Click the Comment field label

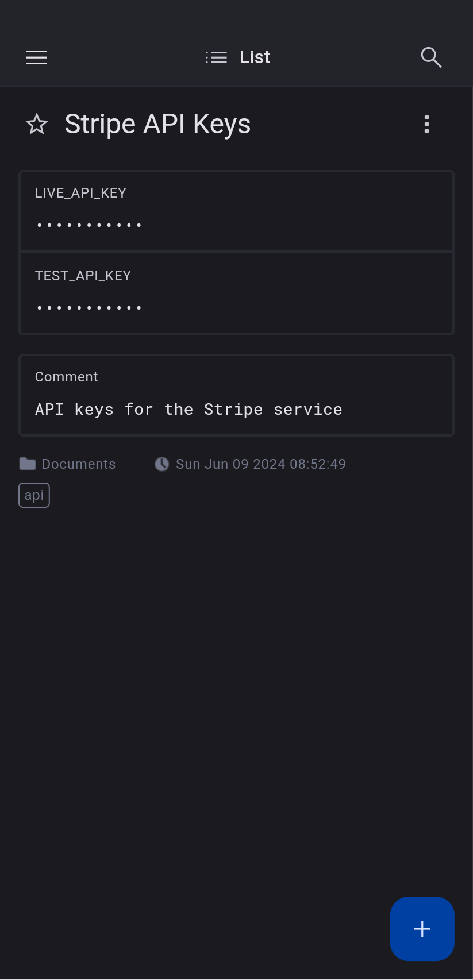tap(67, 377)
